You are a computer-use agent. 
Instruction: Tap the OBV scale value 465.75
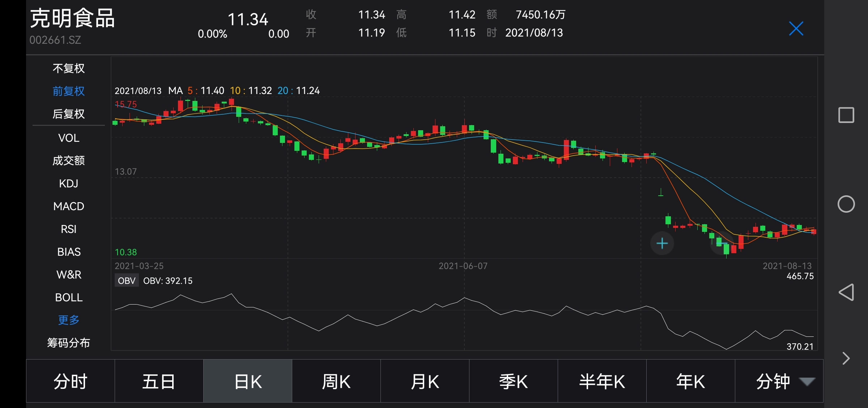800,276
